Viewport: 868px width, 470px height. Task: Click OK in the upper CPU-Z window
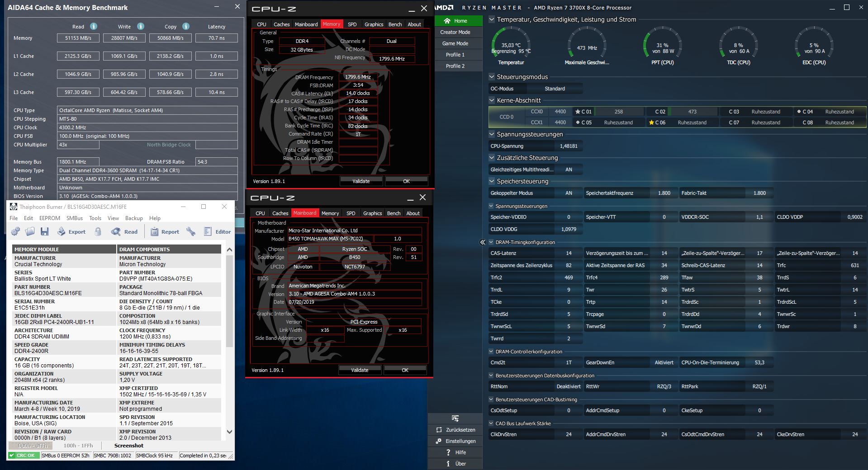pos(406,181)
